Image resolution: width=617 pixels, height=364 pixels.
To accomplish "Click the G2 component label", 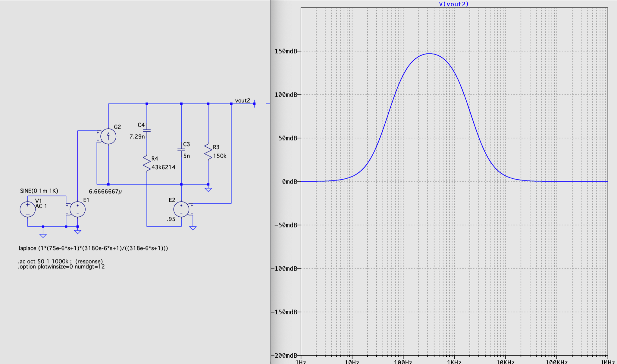I will (x=117, y=127).
